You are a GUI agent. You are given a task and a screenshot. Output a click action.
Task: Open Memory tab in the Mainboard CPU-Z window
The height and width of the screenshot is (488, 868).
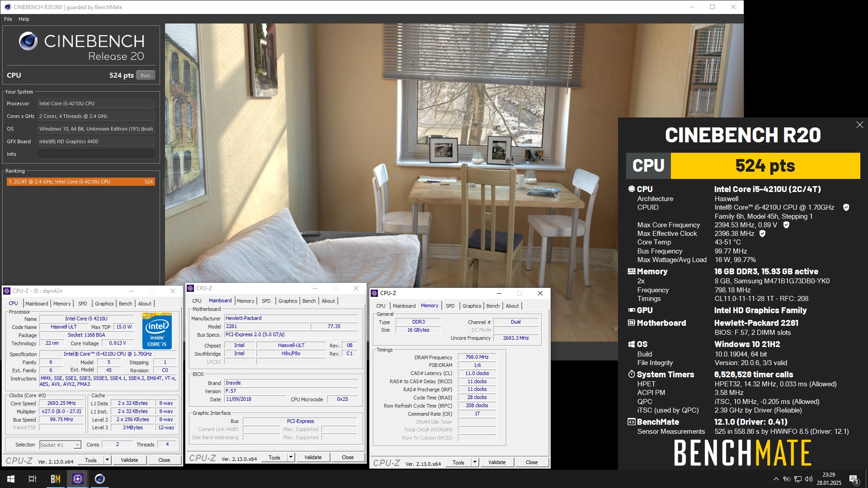[245, 301]
